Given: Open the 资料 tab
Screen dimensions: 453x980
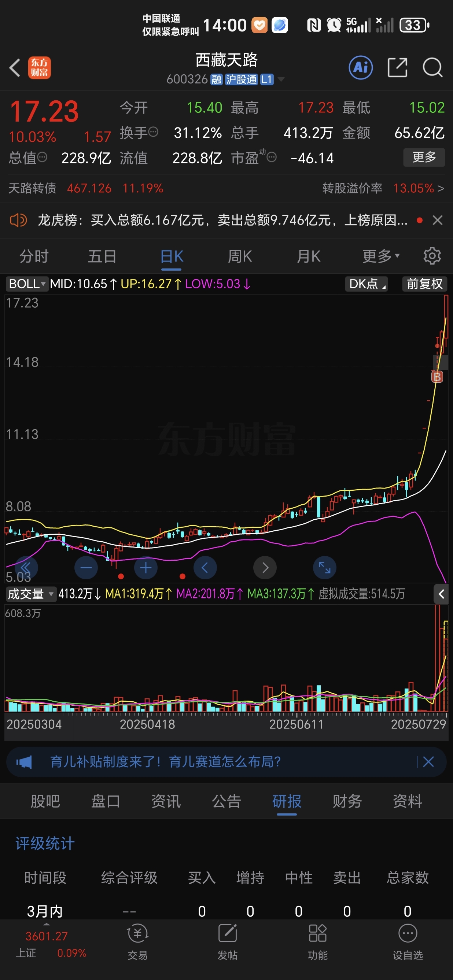Looking at the screenshot, I should (x=407, y=801).
